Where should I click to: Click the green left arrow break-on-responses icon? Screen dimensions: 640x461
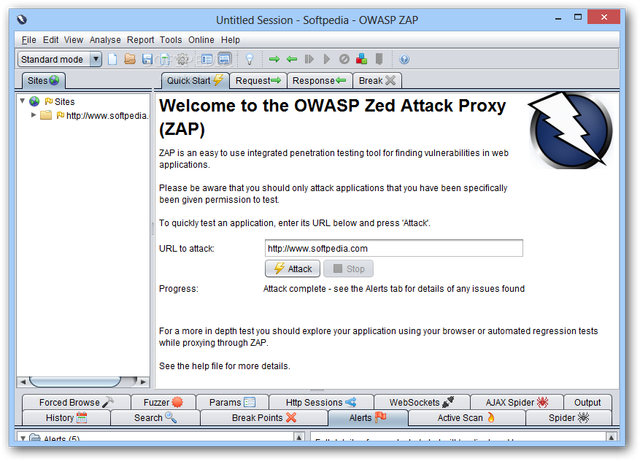(291, 60)
